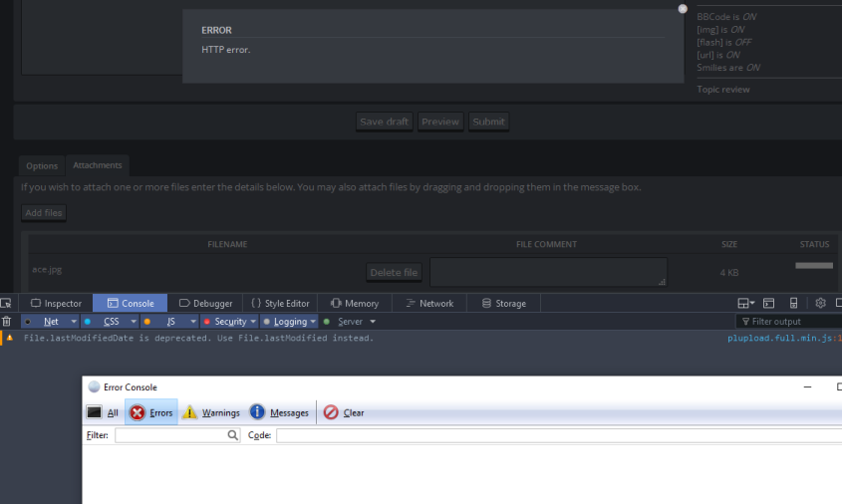This screenshot has height=504, width=842.
Task: Expand the Server filter dropdown arrow
Action: (x=373, y=322)
